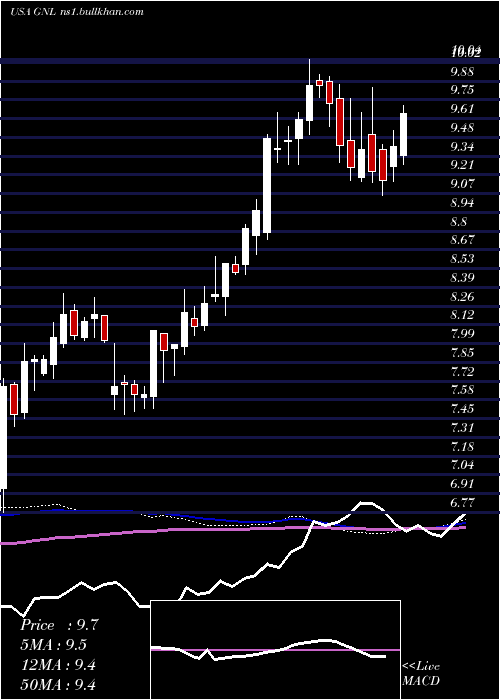
Task: Click the 'USA GNL ns1.bullkhan.com' header text
Action: point(76,12)
